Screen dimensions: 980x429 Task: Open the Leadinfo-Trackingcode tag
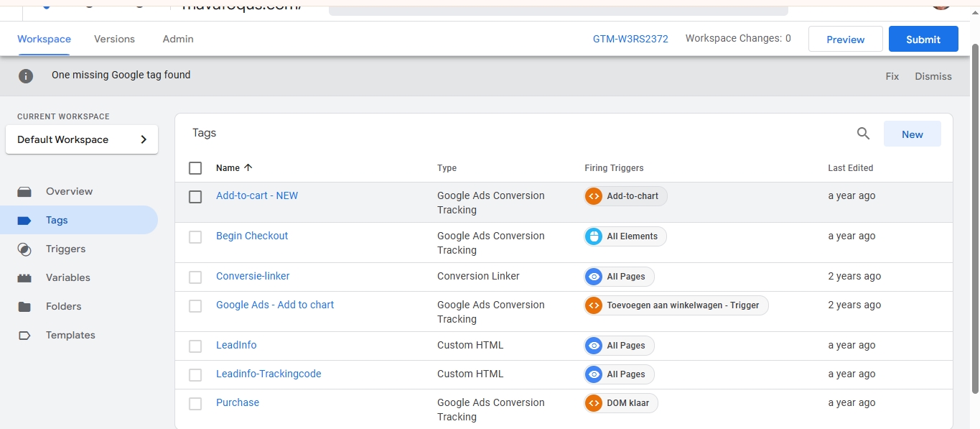click(x=269, y=374)
